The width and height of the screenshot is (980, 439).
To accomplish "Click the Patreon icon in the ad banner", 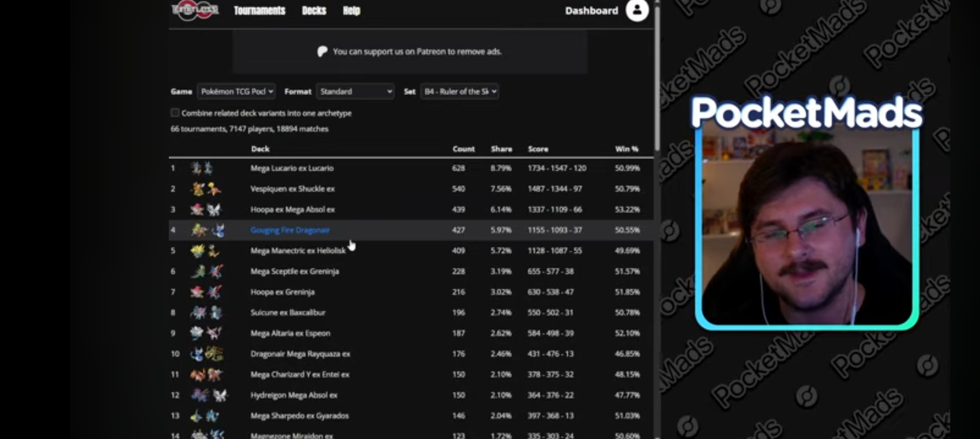I will (x=323, y=51).
